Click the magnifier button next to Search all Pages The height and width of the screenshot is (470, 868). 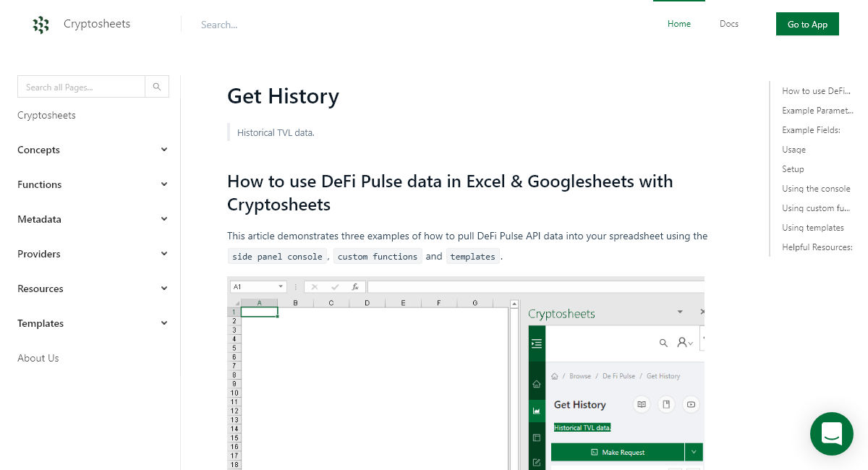(x=157, y=86)
